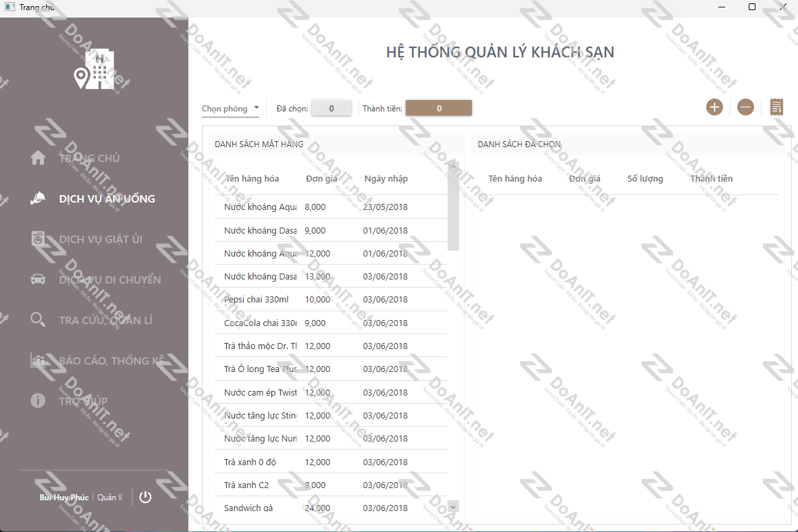Screen dimensions: 798x532
Task: Select the Trà xanh C2 row
Action: coord(331,485)
